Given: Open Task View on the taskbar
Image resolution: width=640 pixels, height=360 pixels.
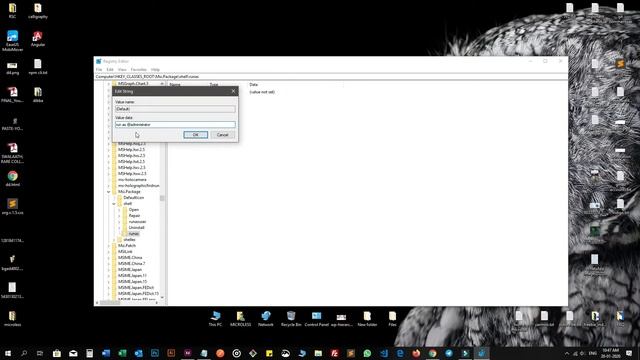Looking at the screenshot, I should [x=40, y=353].
